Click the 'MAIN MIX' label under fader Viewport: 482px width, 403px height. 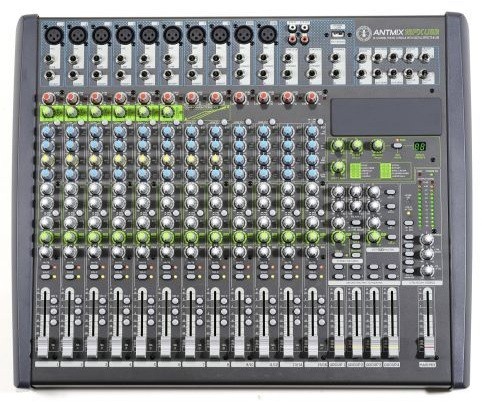(x=427, y=365)
